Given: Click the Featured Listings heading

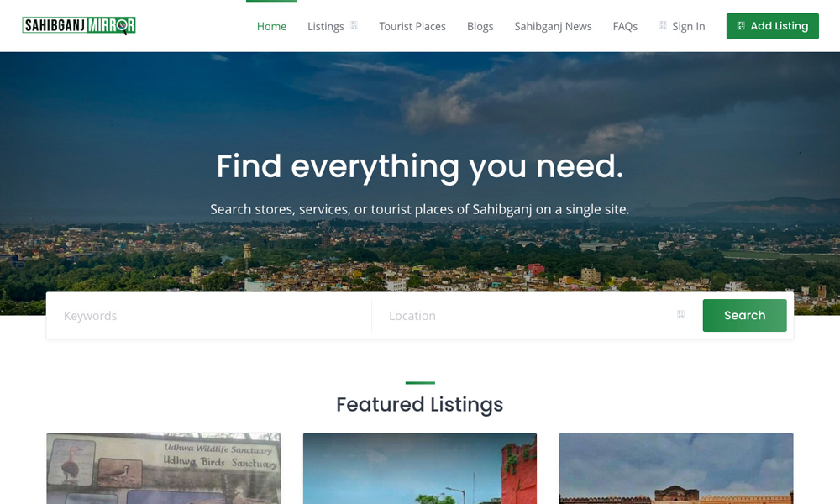Looking at the screenshot, I should pos(420,404).
